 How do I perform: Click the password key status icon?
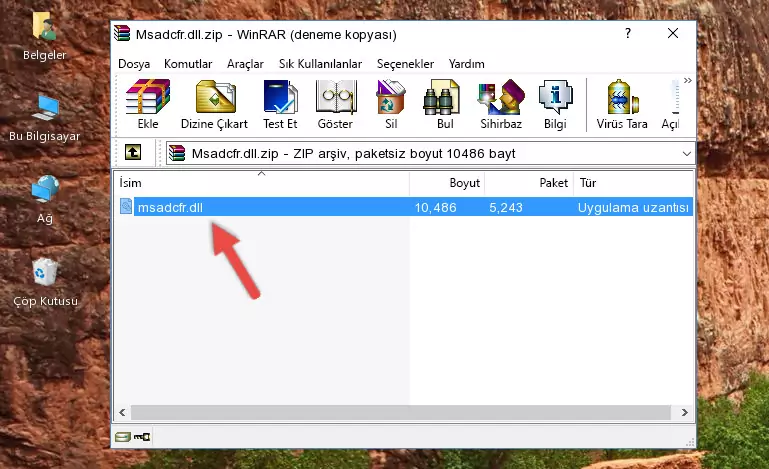pos(142,437)
